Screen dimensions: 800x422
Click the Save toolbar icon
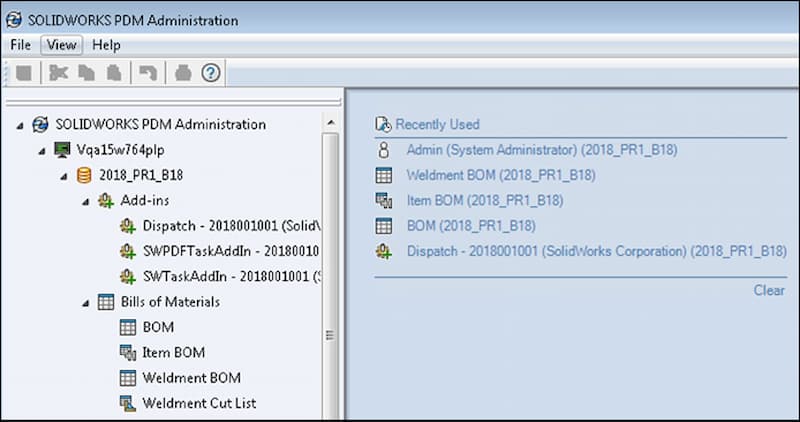point(24,73)
